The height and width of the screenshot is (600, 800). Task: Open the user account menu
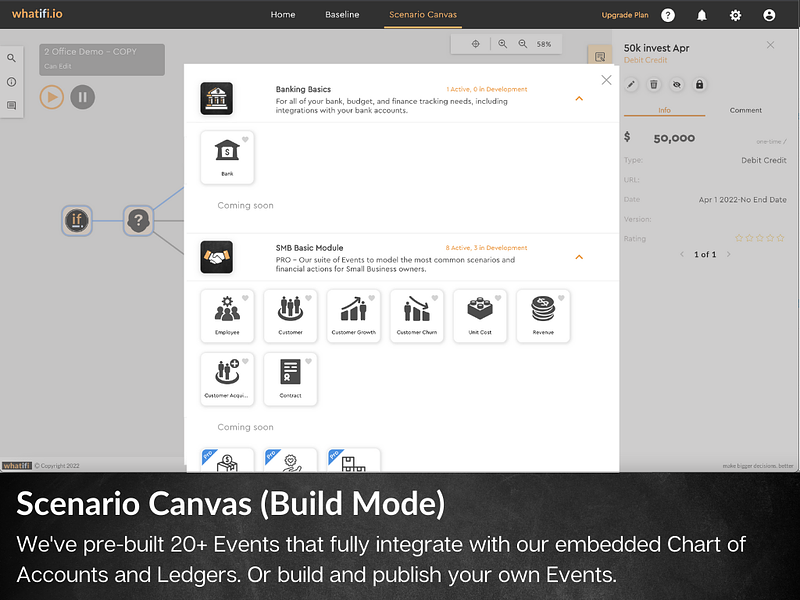[x=769, y=15]
